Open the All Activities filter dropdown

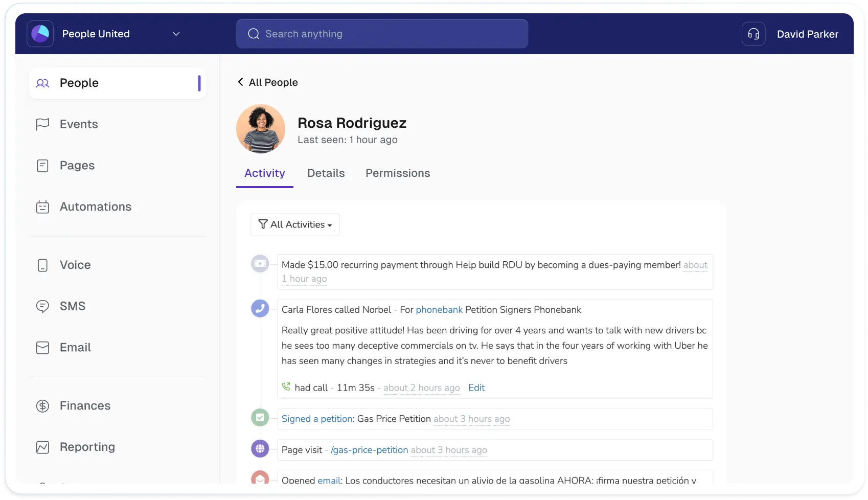[295, 225]
